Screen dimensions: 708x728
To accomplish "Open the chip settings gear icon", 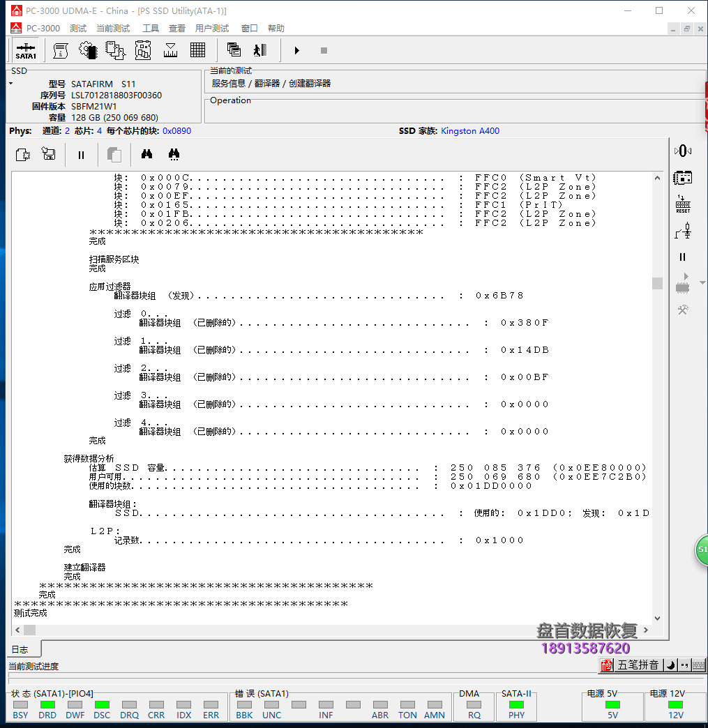I will point(88,51).
